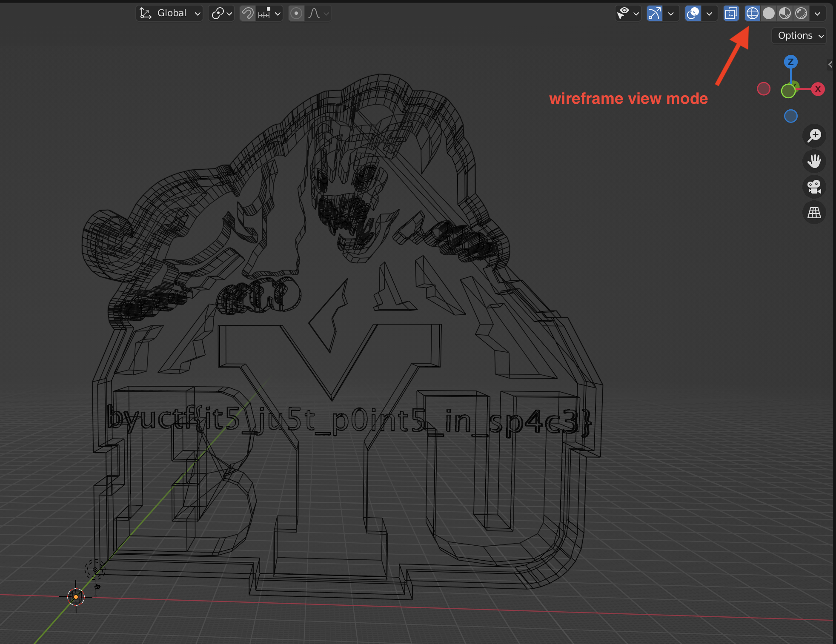Toggle the snap magnet button
This screenshot has width=836, height=644.
point(247,14)
